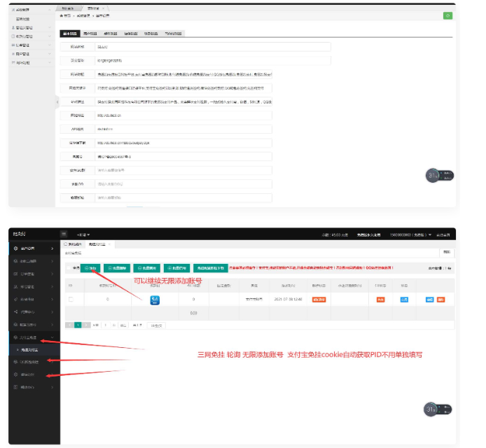Click the green batch delete button next to 添加
Screen dimensions: 486x448
(116, 267)
